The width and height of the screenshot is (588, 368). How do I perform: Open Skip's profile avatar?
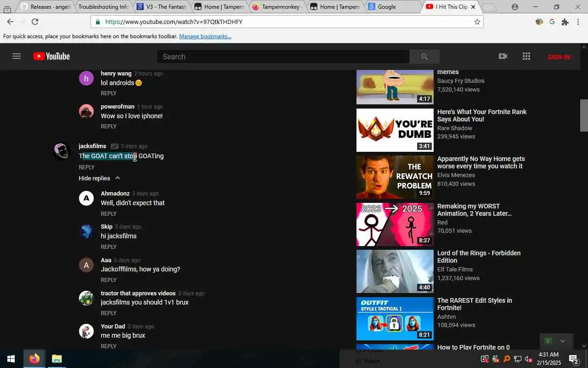[x=86, y=231]
